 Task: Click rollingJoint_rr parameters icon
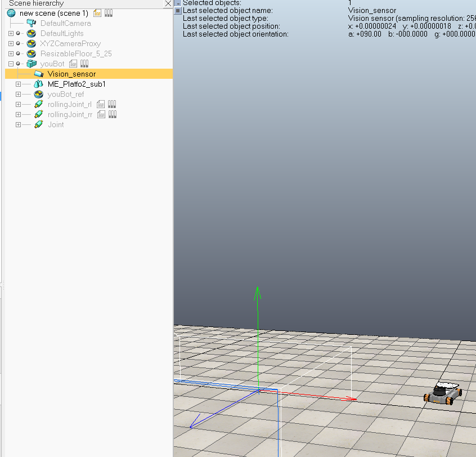pos(113,114)
